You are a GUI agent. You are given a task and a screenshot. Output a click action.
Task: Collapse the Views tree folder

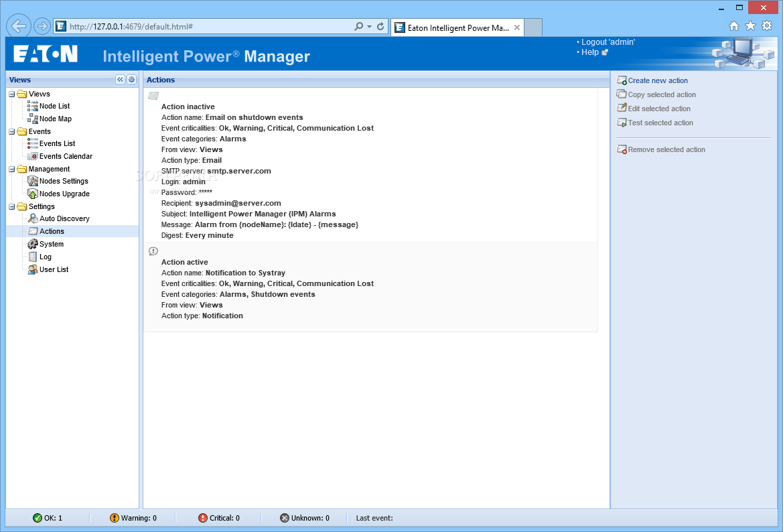point(11,94)
